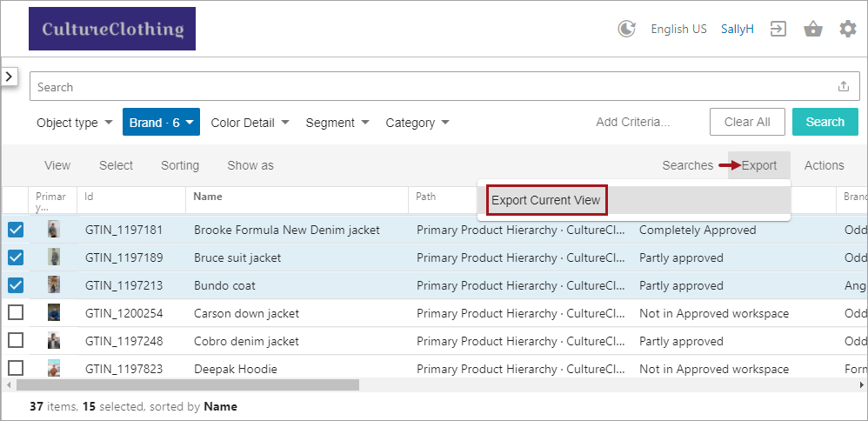Click the Clear All button
This screenshot has width=868, height=421.
tap(747, 122)
